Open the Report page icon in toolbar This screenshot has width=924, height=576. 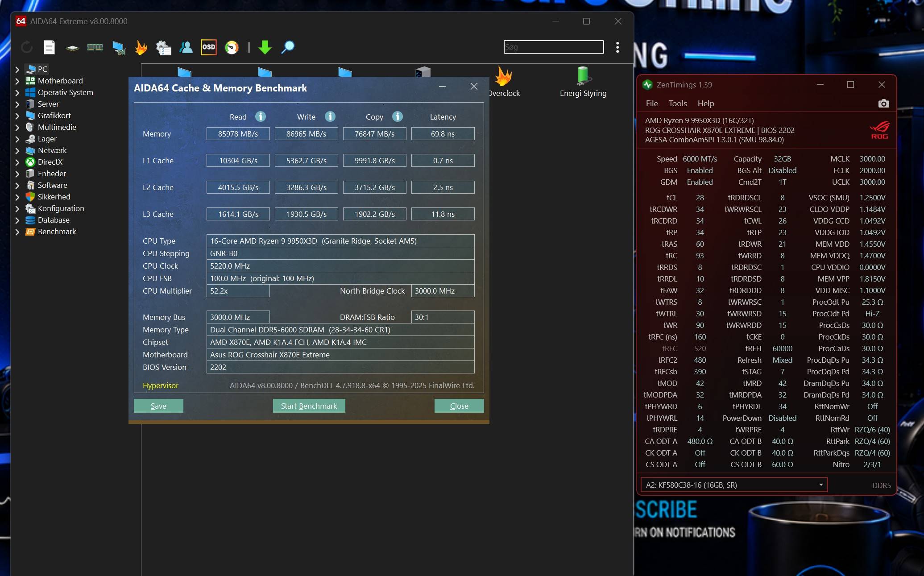coord(49,47)
